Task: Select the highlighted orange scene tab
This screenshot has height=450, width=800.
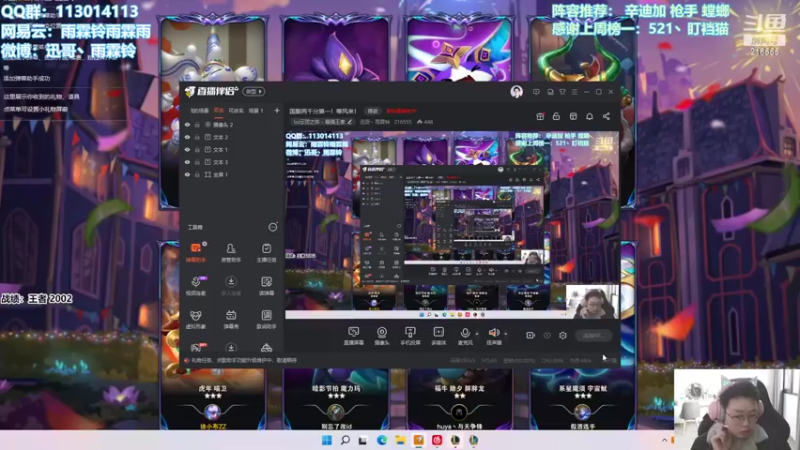Action: (219, 111)
